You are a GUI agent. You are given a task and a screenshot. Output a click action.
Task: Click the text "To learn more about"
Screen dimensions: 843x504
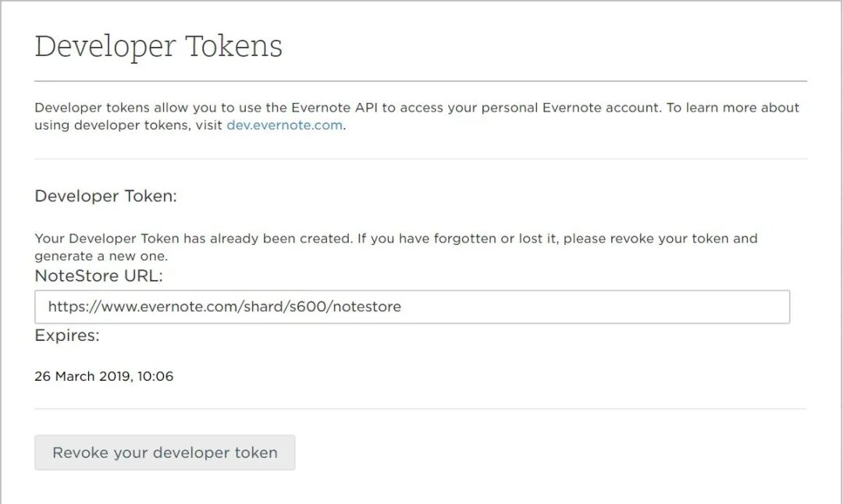732,108
